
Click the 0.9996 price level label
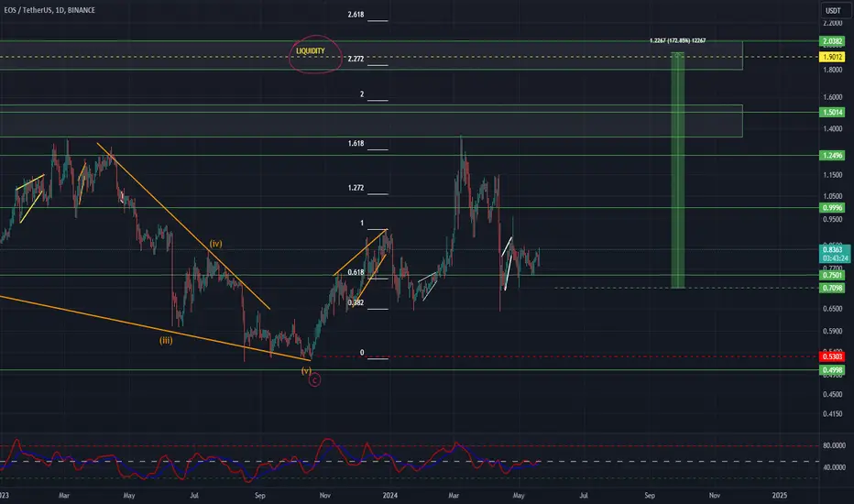click(832, 208)
